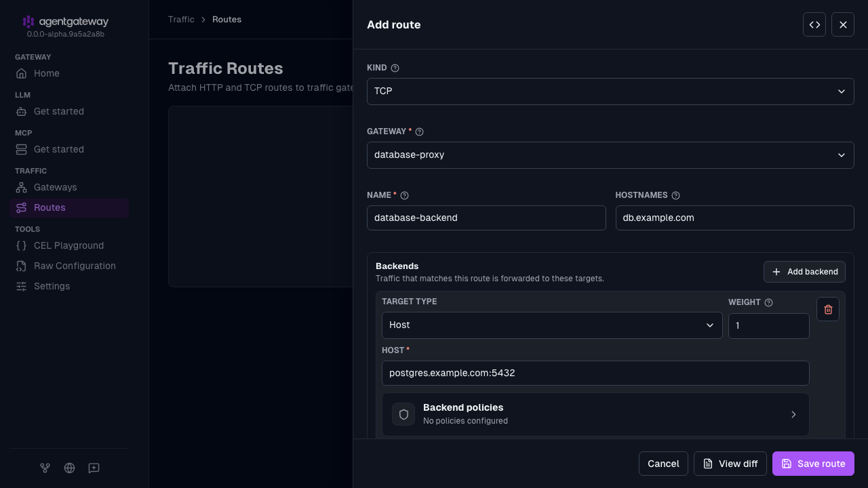Viewport: 868px width, 488px height.
Task: Focus the WEIGHT input field
Action: [769, 325]
